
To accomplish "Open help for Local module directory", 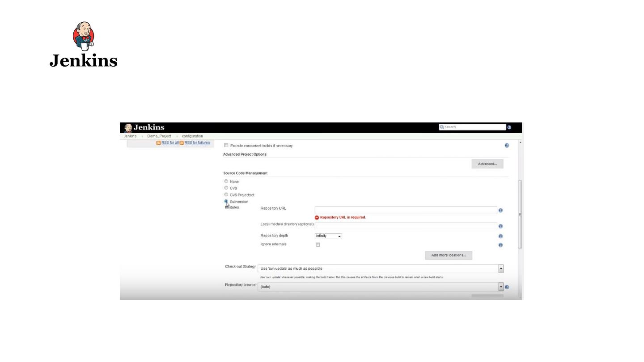I will coord(500,227).
